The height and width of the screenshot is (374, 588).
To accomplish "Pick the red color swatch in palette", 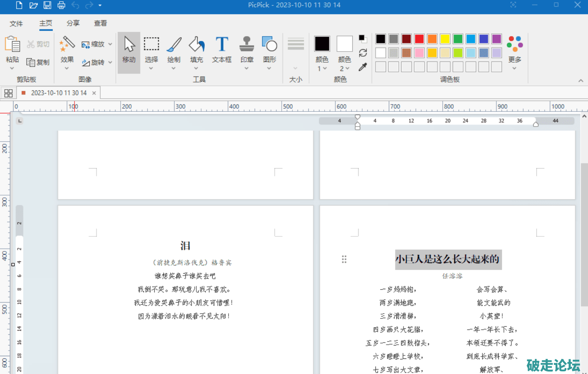I will pos(419,39).
